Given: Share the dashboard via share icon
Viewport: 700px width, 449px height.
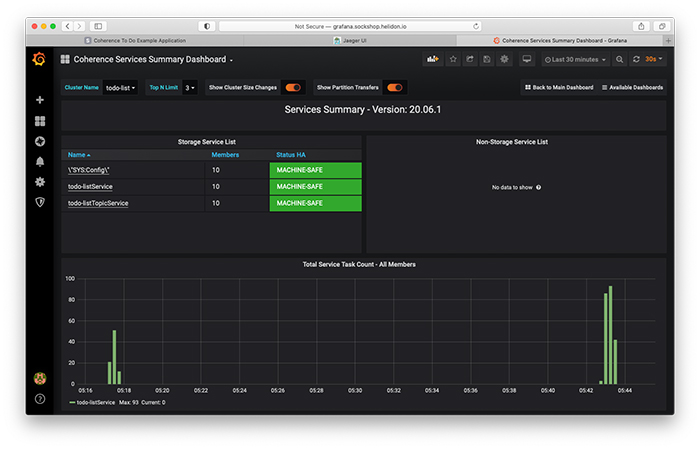Looking at the screenshot, I should coord(470,59).
